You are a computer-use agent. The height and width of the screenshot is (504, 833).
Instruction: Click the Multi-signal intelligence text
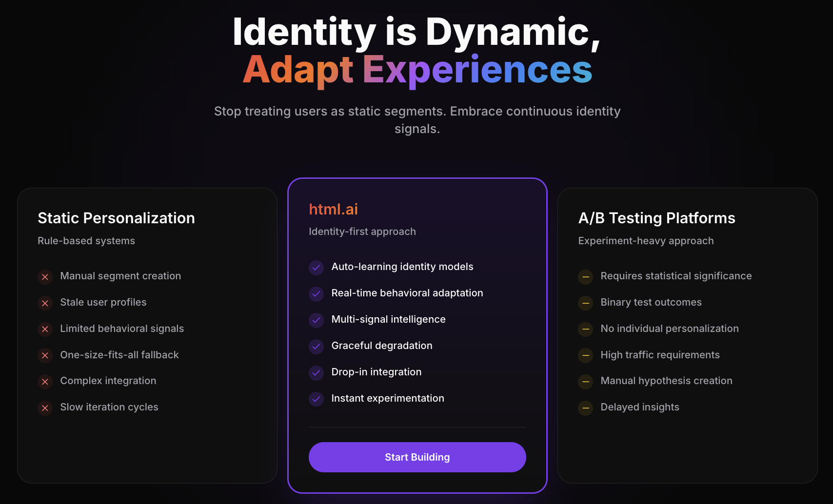point(389,319)
